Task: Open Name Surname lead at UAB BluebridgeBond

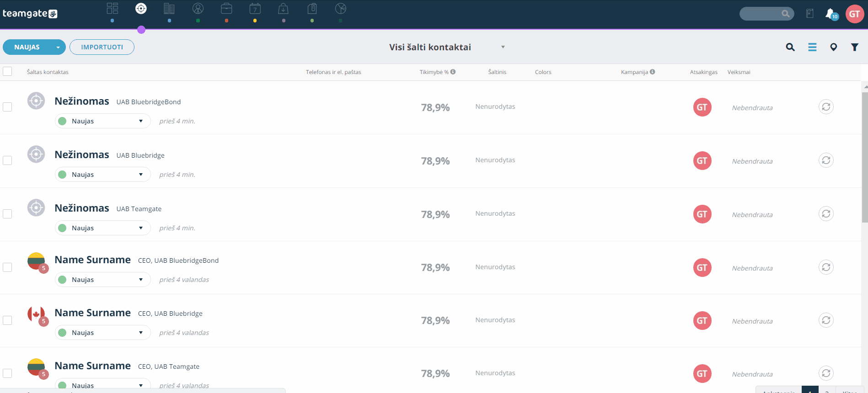Action: pos(92,260)
